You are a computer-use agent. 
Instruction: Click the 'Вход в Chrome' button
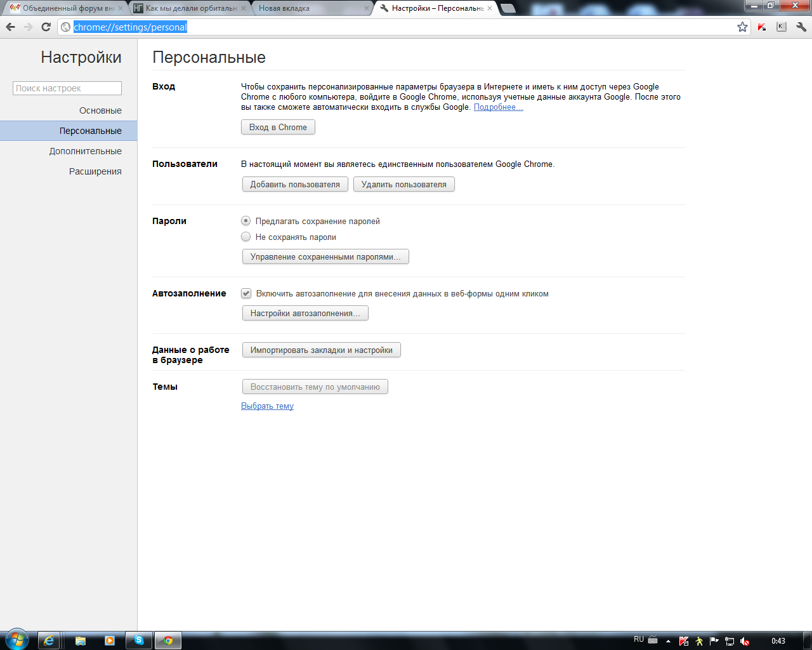pos(278,127)
